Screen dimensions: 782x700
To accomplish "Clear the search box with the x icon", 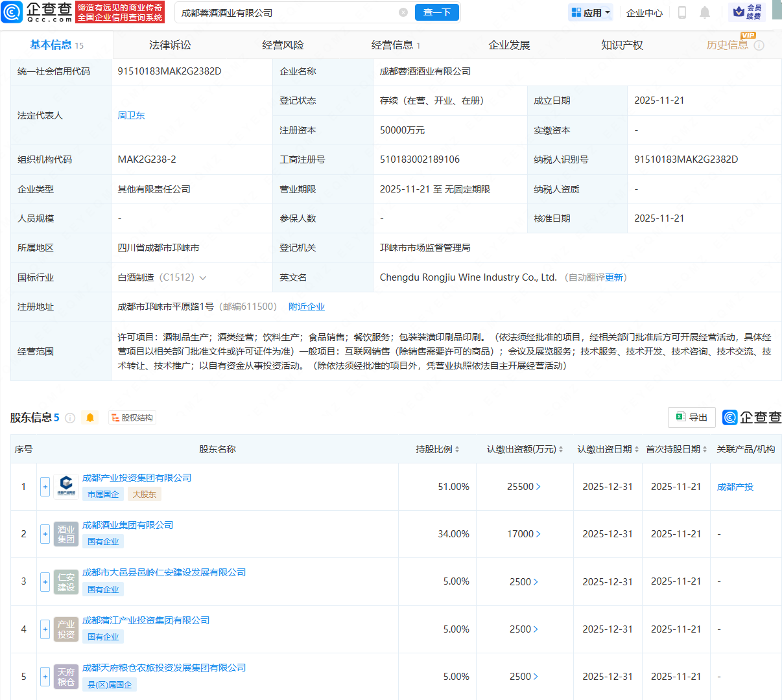I will point(403,12).
